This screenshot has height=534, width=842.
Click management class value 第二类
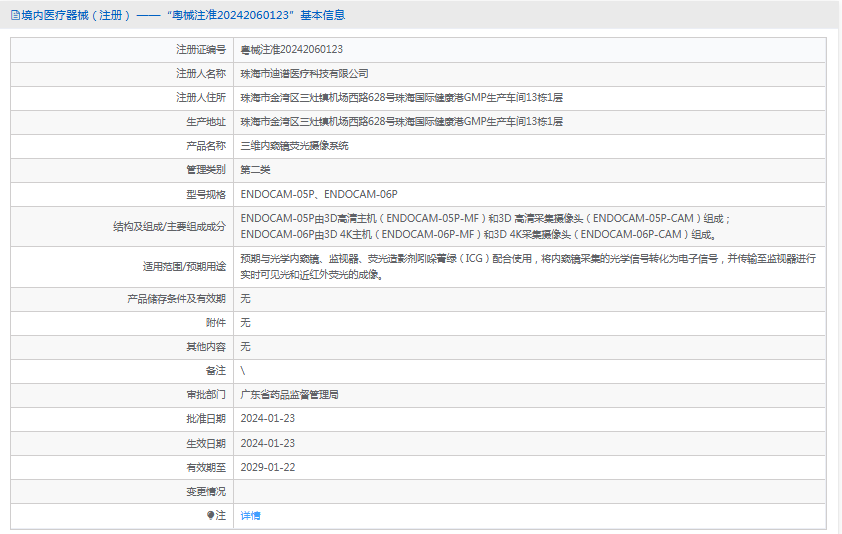255,170
